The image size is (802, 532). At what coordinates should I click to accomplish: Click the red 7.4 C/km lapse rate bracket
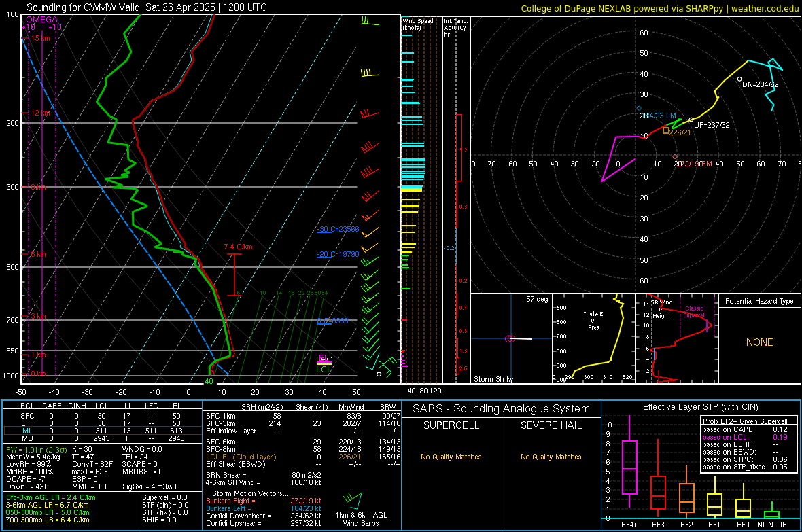tap(234, 274)
